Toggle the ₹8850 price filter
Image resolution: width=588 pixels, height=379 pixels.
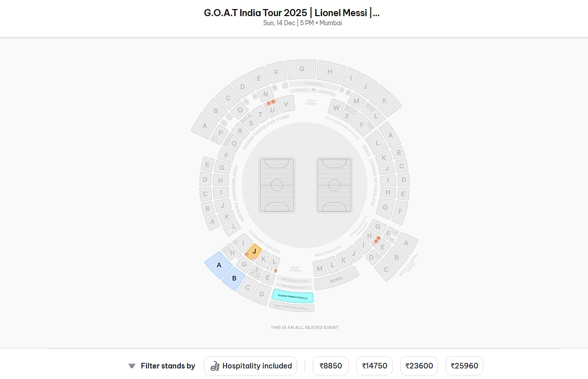[330, 366]
